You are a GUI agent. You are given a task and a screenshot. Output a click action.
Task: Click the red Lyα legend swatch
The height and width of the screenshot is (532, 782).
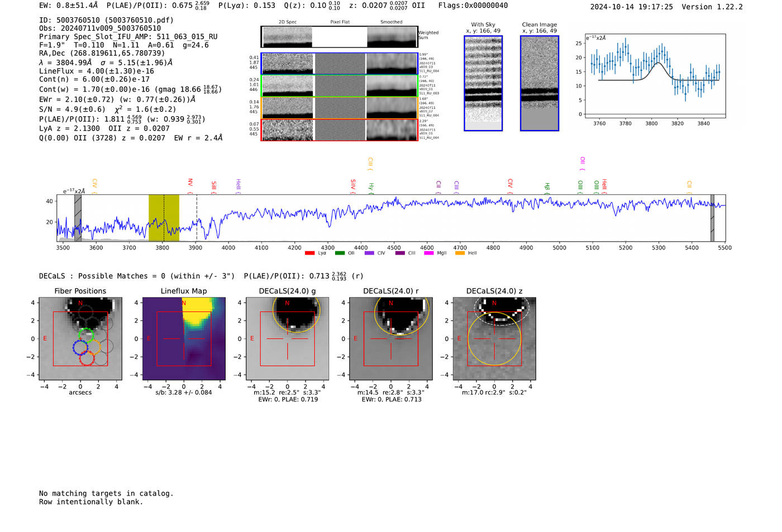[309, 253]
